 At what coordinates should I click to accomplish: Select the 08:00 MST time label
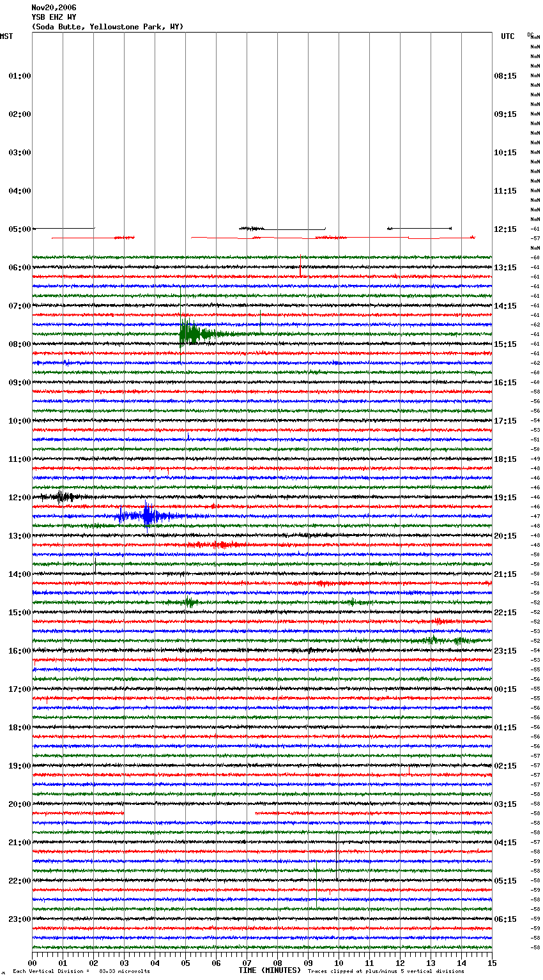coord(20,344)
